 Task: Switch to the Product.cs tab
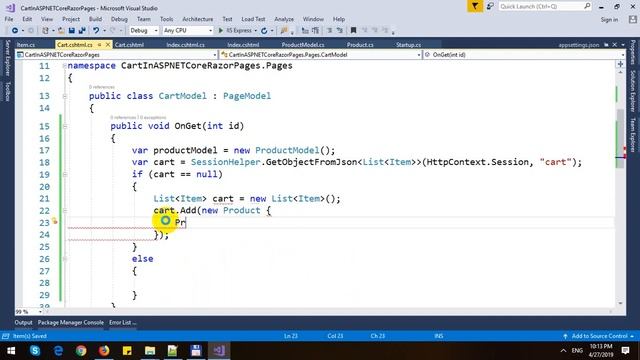click(360, 45)
